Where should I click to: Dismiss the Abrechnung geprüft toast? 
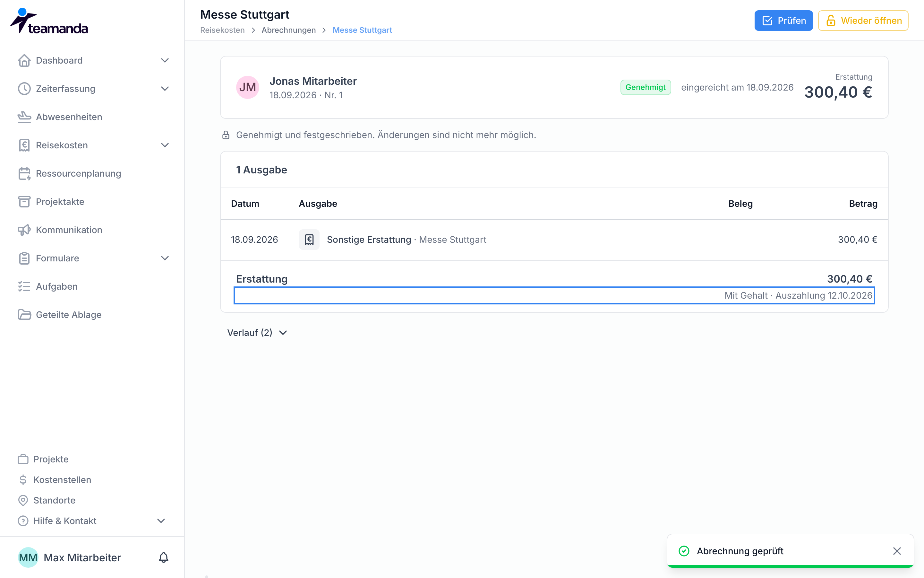(897, 551)
